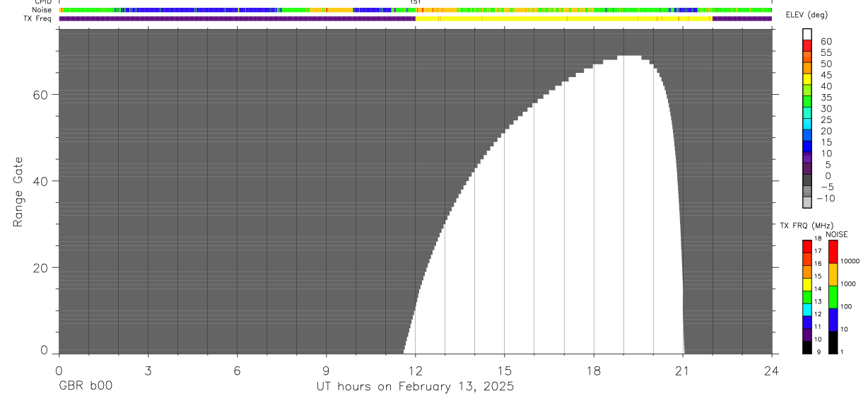This screenshot has width=868, height=401.
Task: Select the yellow 14–15 MHz TX FRQ swatch
Action: click(x=807, y=284)
